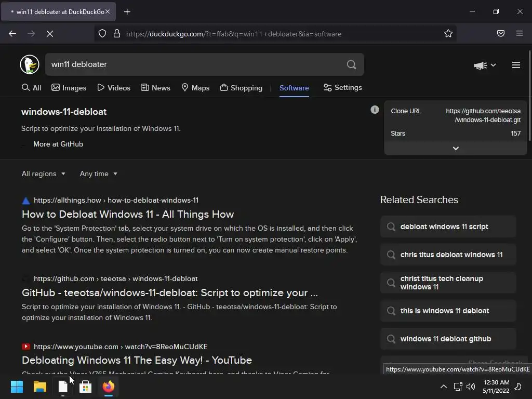Open How to Debloat Windows 11 result
The height and width of the screenshot is (399, 532).
(x=128, y=214)
